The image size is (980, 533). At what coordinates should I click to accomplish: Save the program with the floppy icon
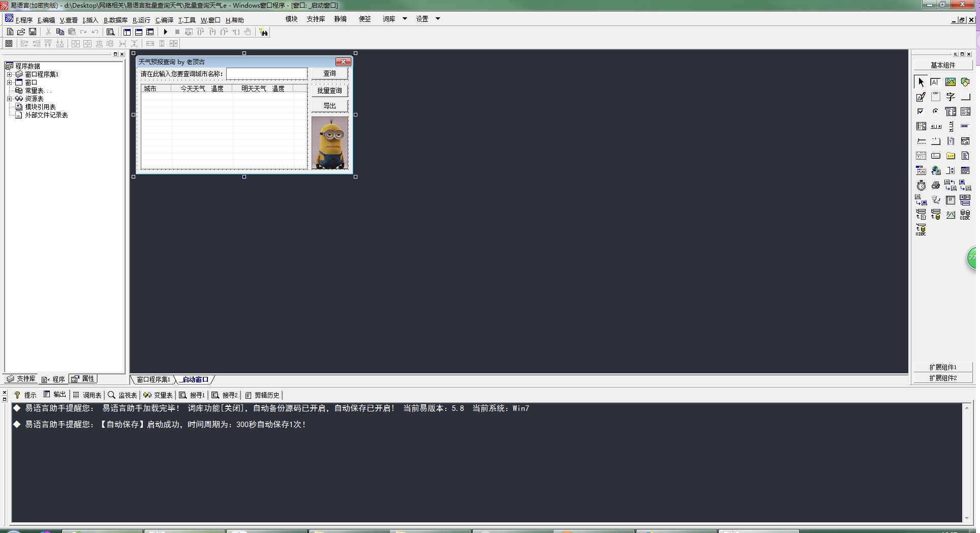tap(33, 32)
